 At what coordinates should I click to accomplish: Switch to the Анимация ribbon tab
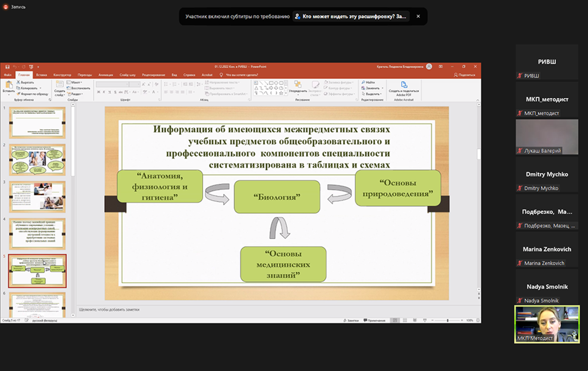point(105,75)
